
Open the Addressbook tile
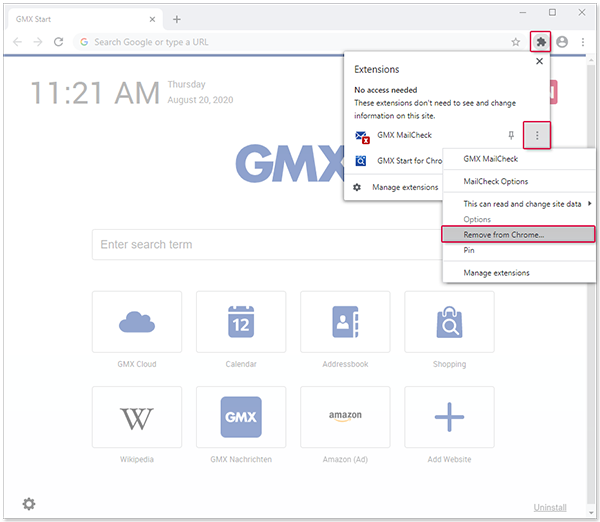tap(345, 322)
